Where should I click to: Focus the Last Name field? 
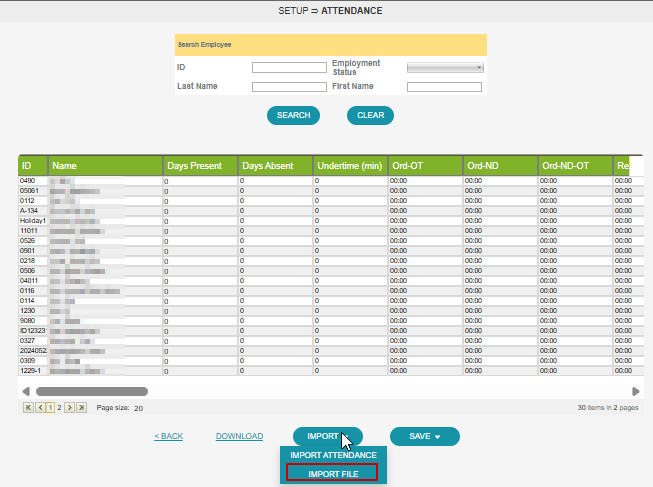coord(289,87)
